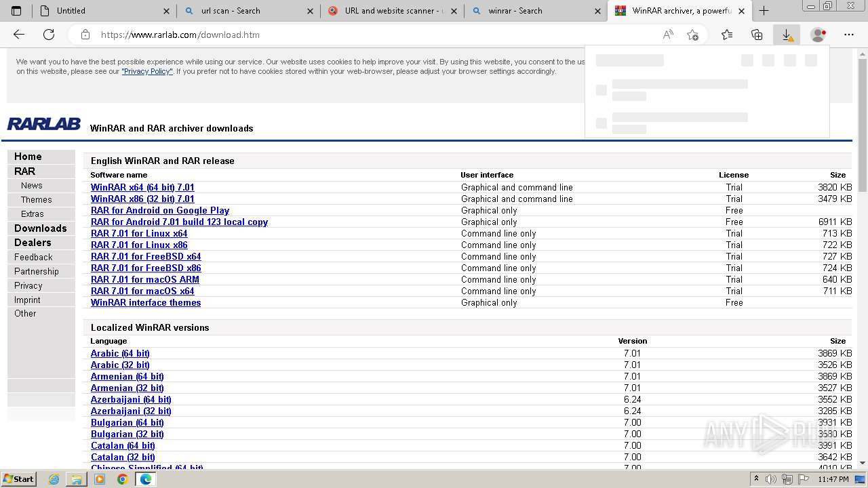Open the Windows Start menu
Image resolution: width=868 pixels, height=488 pixels.
click(x=18, y=479)
